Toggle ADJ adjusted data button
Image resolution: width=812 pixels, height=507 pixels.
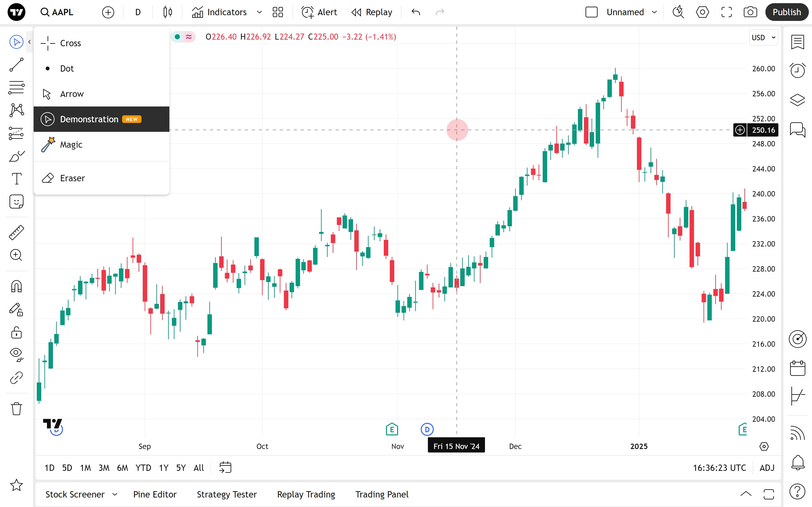[767, 468]
